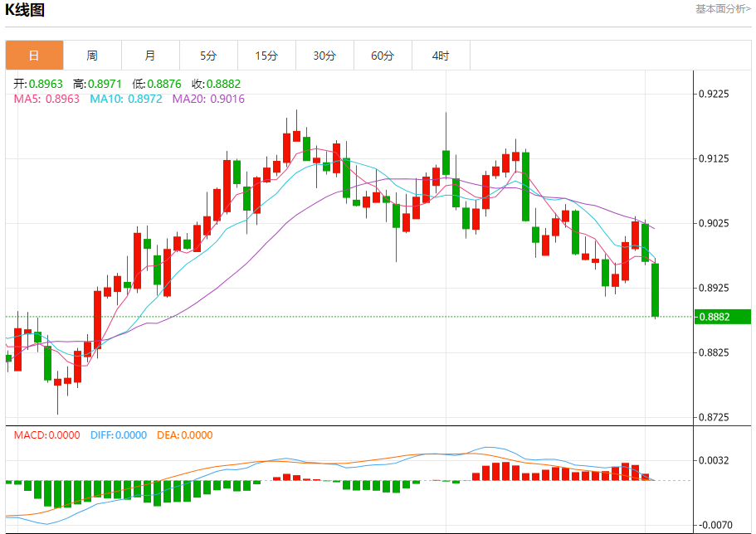Click the 0.8925 price axis label
Image resolution: width=756 pixels, height=534 pixels.
coord(714,288)
